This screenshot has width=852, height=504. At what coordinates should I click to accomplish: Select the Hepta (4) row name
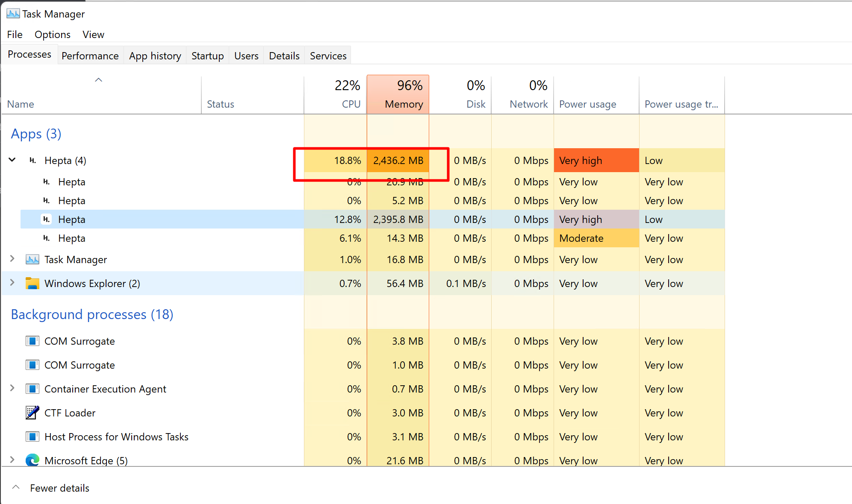pos(65,161)
